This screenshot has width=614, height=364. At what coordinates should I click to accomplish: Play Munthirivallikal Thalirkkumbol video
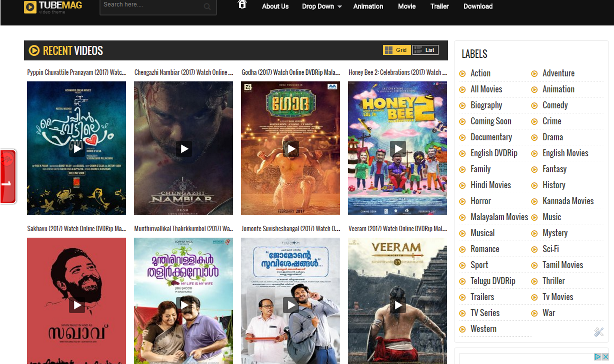click(x=184, y=305)
